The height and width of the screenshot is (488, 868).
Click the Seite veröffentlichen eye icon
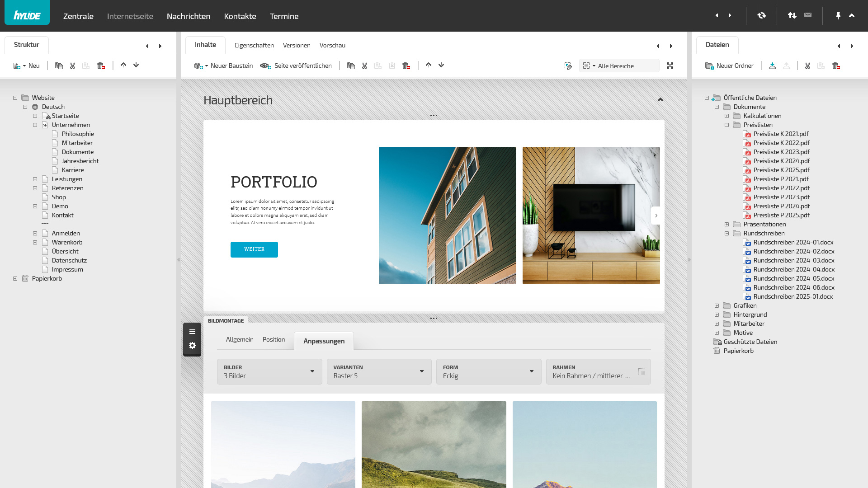point(265,66)
